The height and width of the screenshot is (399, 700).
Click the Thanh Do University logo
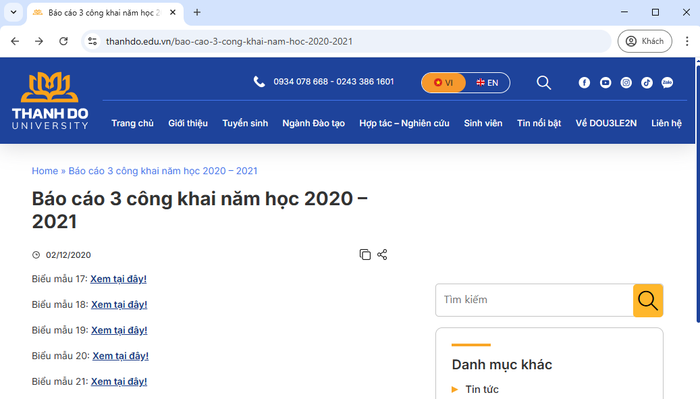pyautogui.click(x=50, y=101)
